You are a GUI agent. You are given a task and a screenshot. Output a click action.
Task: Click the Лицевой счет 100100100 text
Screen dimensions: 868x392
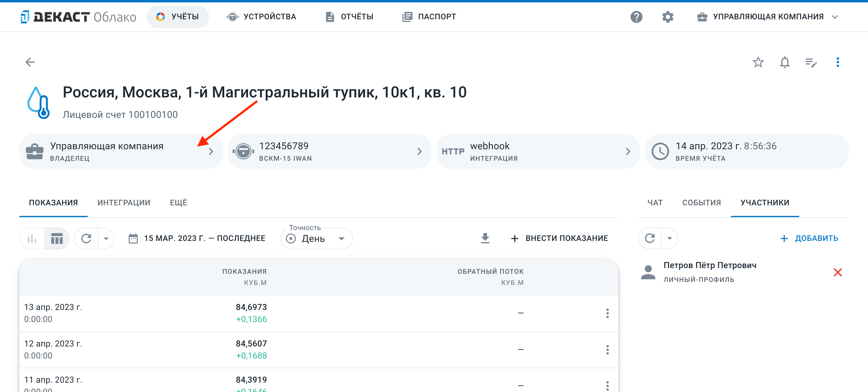(120, 115)
